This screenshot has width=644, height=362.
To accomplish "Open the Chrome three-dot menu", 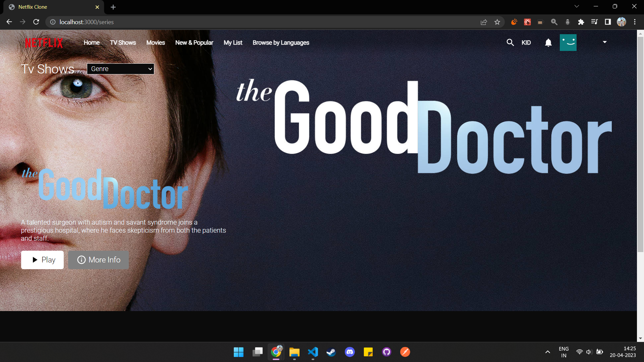I will coord(635,22).
